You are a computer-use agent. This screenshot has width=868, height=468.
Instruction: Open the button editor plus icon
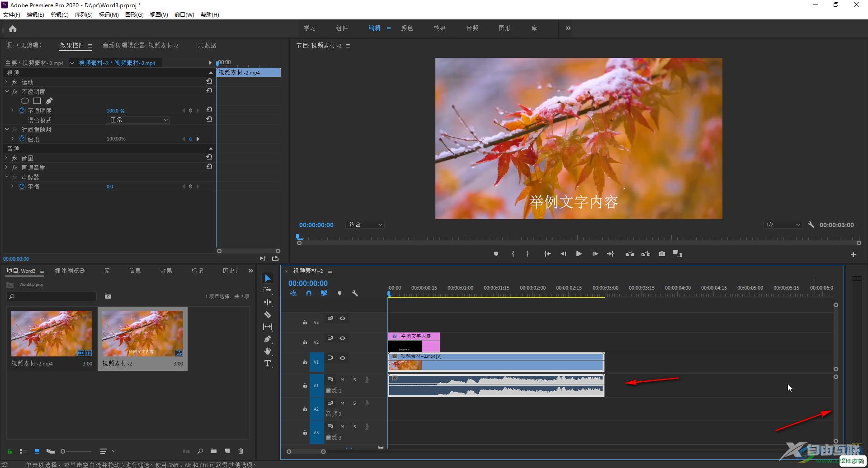(x=853, y=255)
